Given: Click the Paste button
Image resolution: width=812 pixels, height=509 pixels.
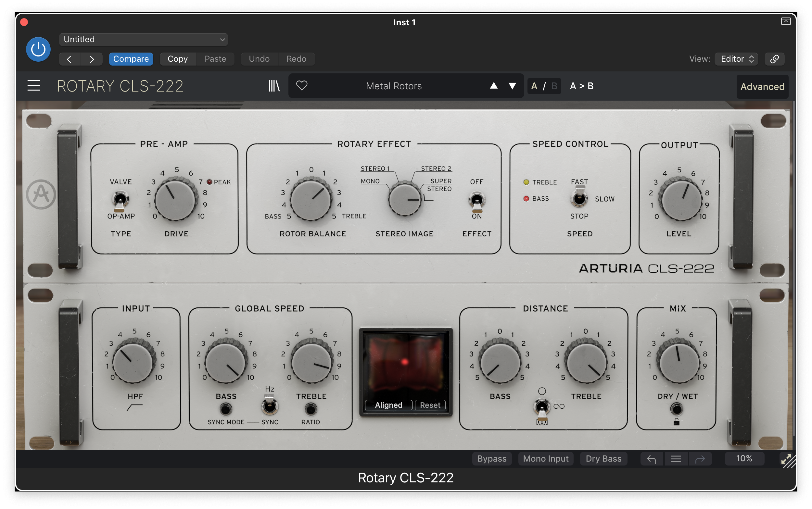Looking at the screenshot, I should (215, 59).
